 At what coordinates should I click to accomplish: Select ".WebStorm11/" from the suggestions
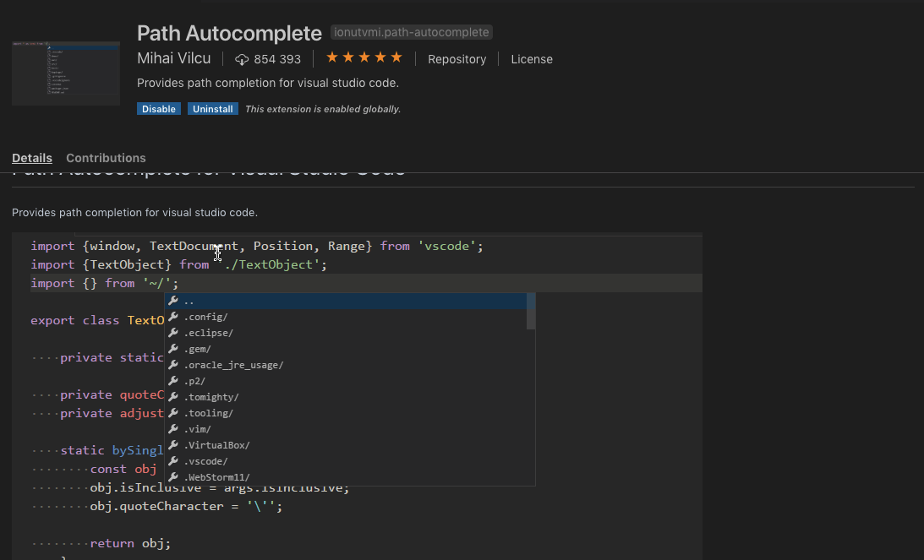(217, 476)
